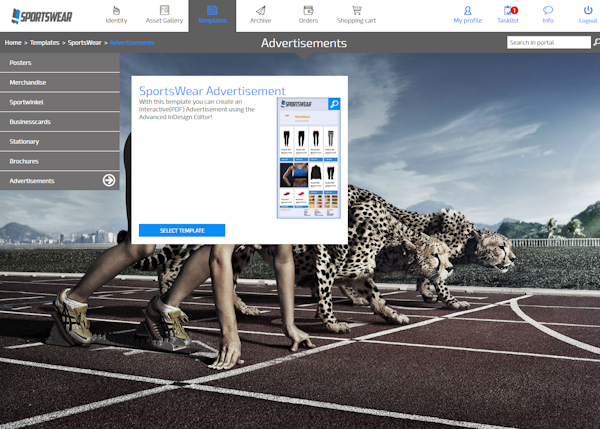Click the Logout power icon

pos(588,15)
